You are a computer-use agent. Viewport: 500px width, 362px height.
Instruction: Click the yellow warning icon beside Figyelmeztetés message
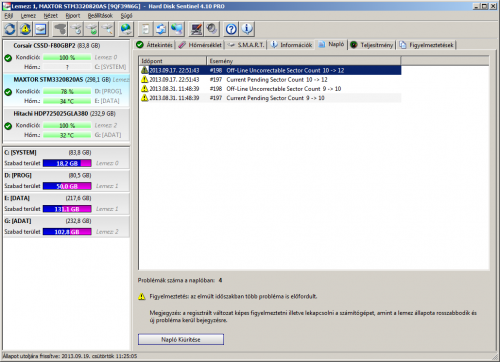point(142,296)
